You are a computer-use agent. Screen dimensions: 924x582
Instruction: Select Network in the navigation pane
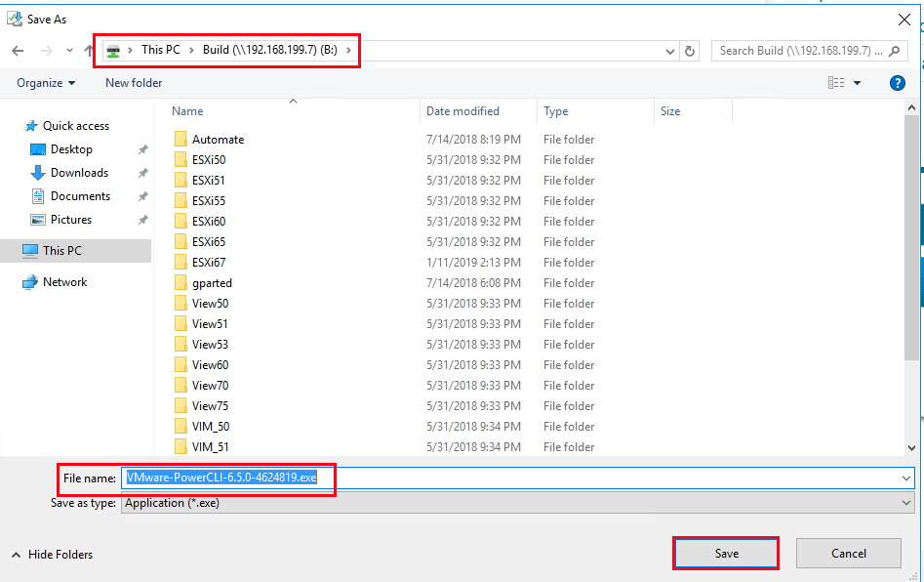64,282
